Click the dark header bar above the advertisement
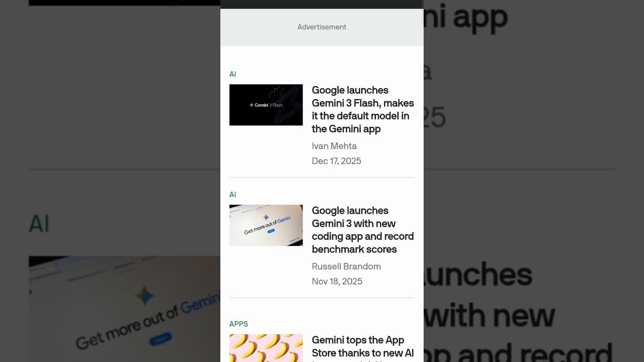 322,4
